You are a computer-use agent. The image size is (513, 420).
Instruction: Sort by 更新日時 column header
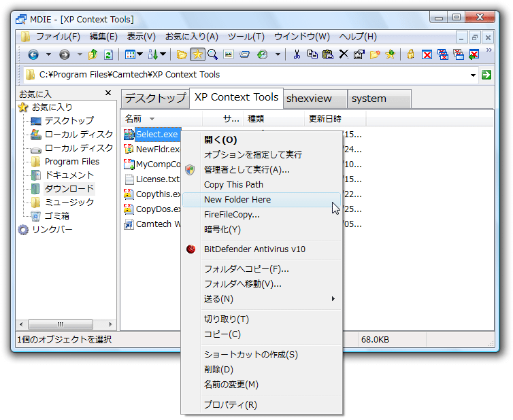click(335, 119)
